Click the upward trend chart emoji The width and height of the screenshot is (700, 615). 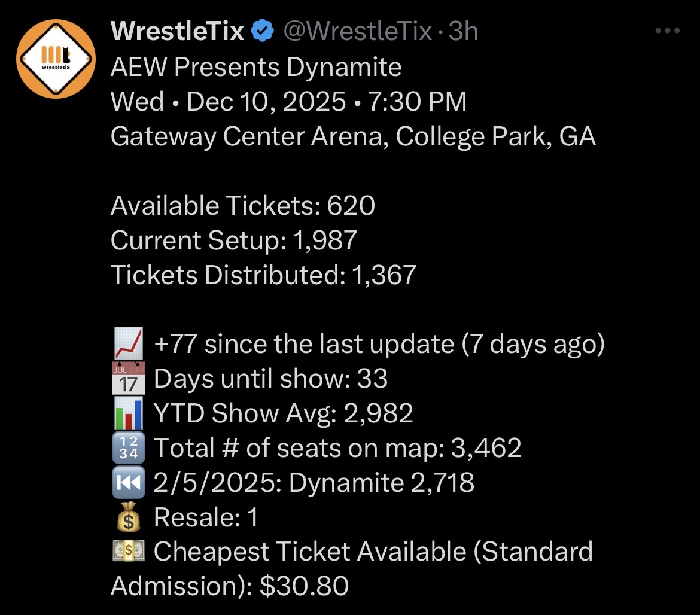pyautogui.click(x=128, y=344)
